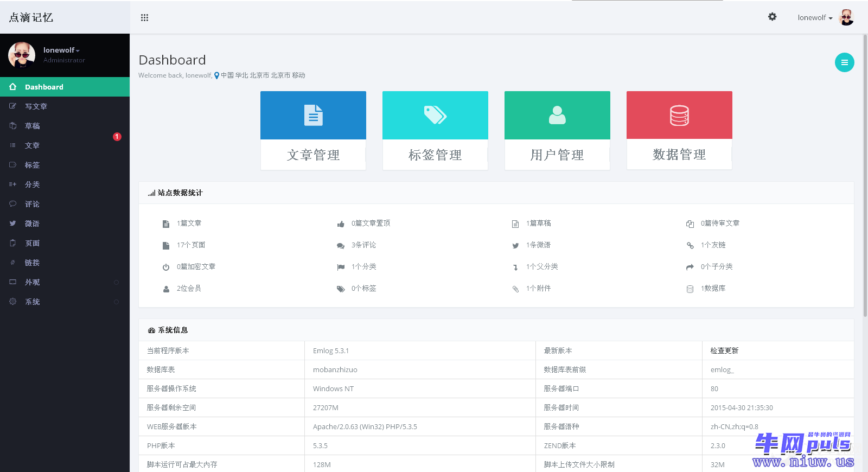Open settings gear icon in header

pyautogui.click(x=772, y=17)
